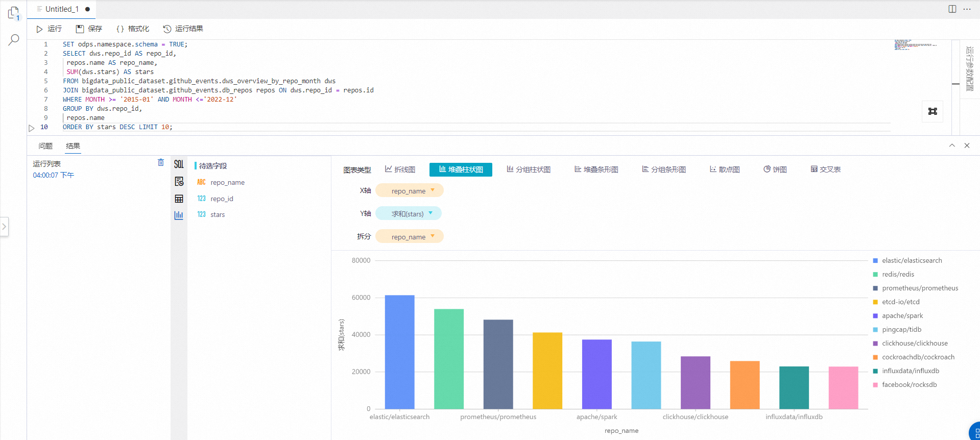Toggle the split editor layout icon
This screenshot has width=980, height=440.
(x=952, y=9)
